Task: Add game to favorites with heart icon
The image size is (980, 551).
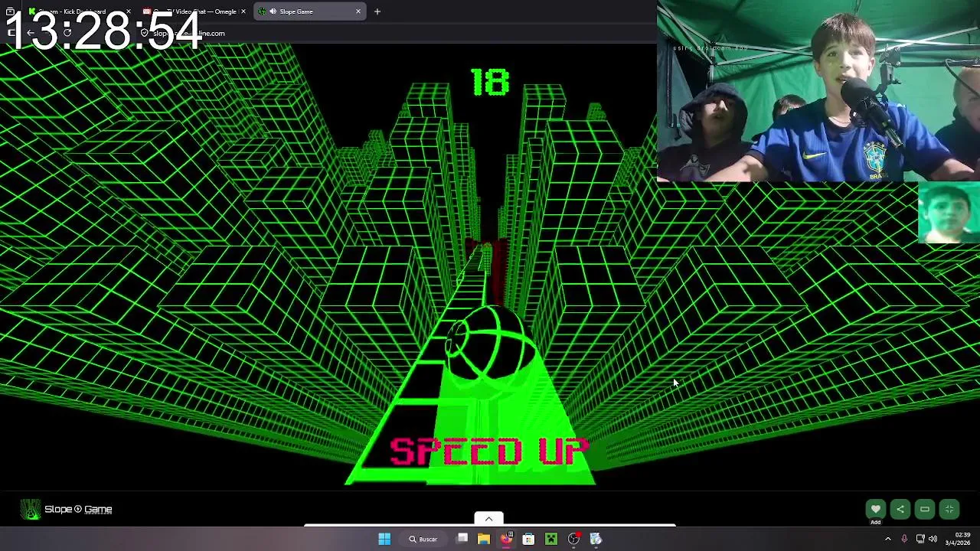Action: [875, 509]
